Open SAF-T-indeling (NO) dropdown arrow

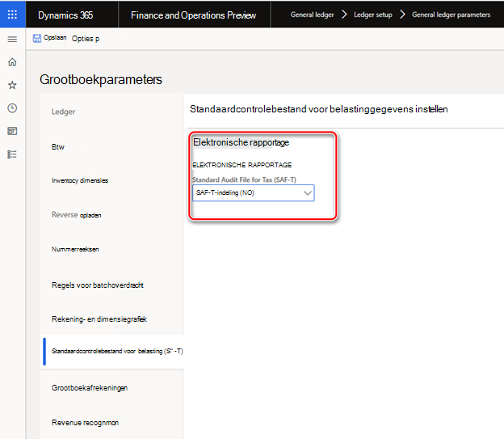click(x=307, y=193)
